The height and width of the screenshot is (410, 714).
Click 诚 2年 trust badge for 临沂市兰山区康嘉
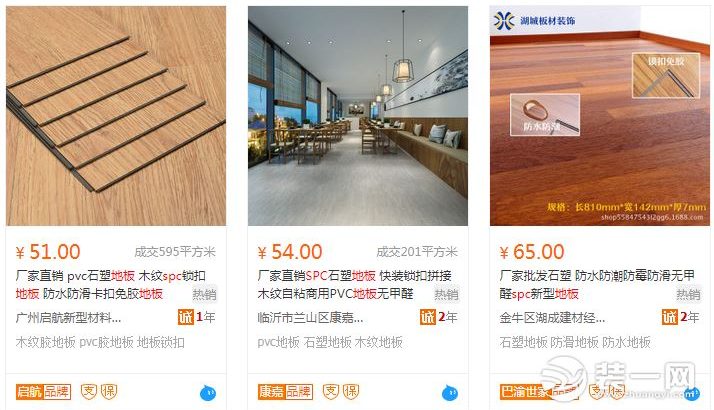coord(439,317)
